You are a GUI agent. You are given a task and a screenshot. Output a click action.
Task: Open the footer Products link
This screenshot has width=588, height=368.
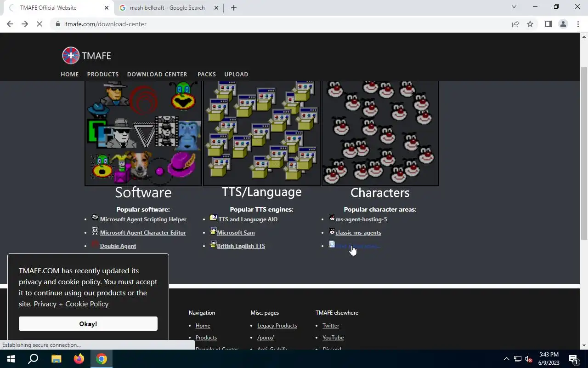(x=206, y=338)
